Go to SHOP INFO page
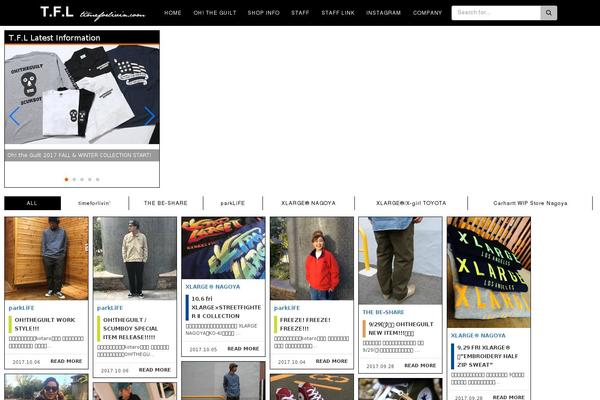 click(x=263, y=13)
